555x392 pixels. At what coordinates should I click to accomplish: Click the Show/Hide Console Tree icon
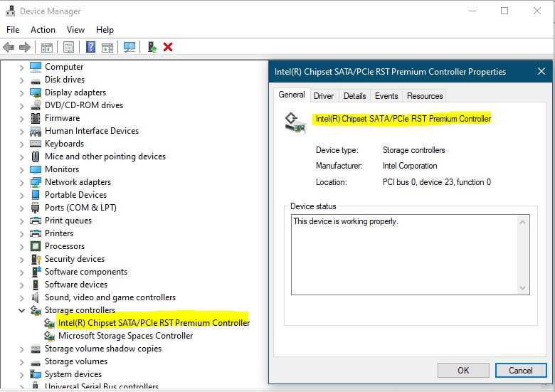point(46,48)
